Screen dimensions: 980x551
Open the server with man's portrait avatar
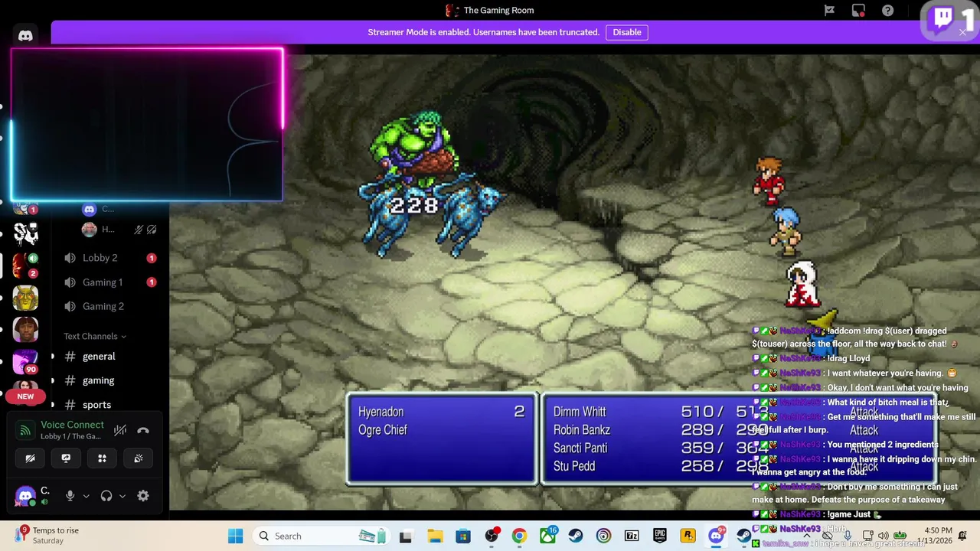25,330
